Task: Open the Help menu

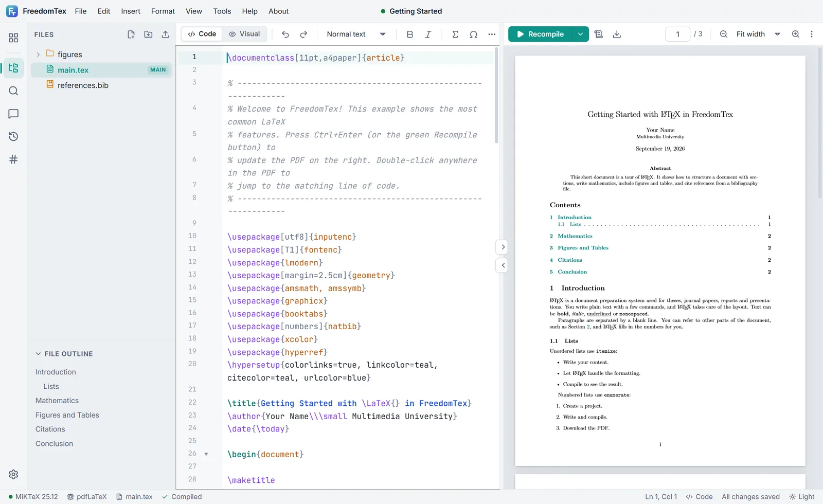Action: [249, 11]
